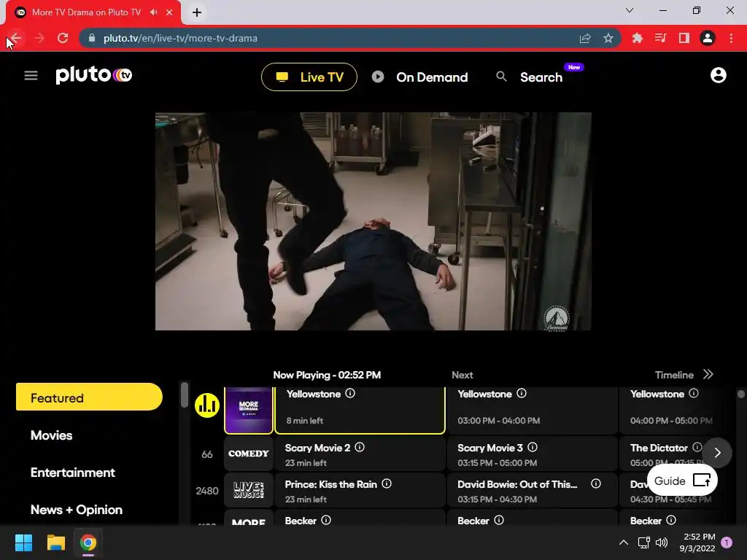The image size is (747, 560).
Task: Open Chrome media control icon
Action: click(x=660, y=38)
